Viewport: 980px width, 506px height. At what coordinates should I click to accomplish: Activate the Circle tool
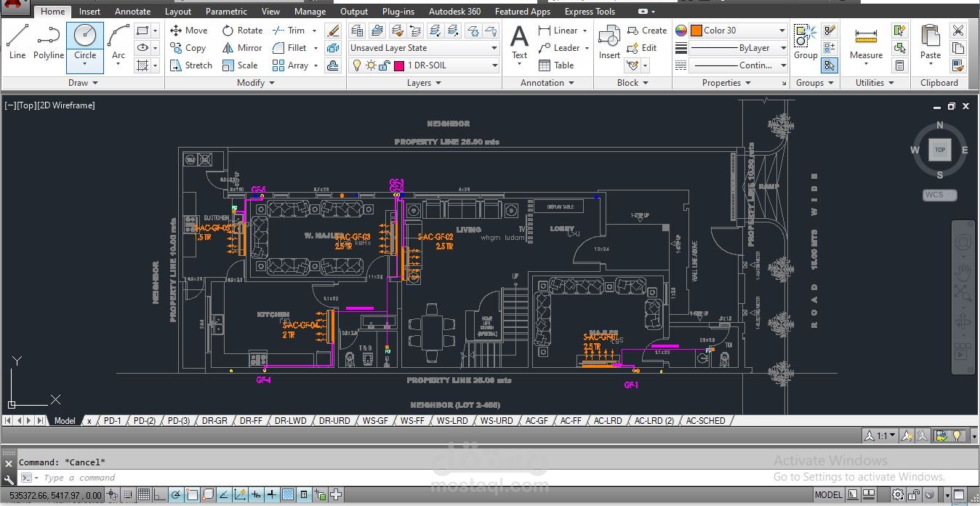[x=85, y=47]
